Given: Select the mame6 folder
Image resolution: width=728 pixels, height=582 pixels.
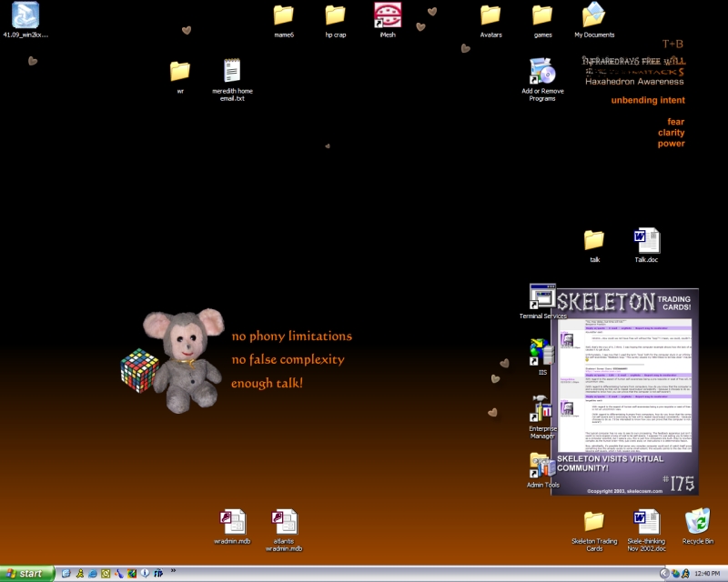Looking at the screenshot, I should (284, 15).
